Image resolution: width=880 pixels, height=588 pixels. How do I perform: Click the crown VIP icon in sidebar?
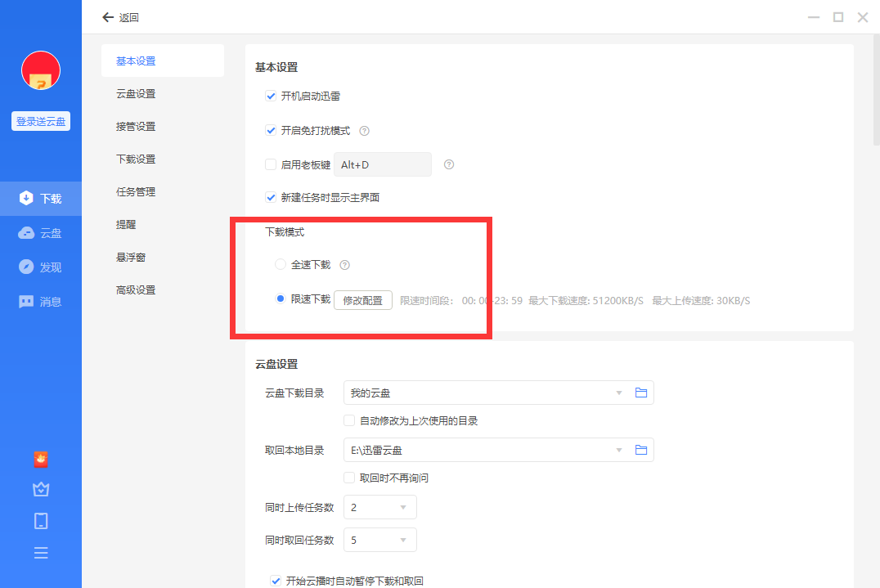41,489
